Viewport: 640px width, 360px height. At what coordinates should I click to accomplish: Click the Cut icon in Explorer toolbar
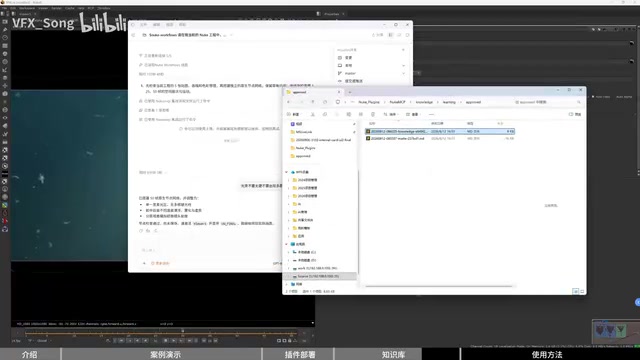313,114
